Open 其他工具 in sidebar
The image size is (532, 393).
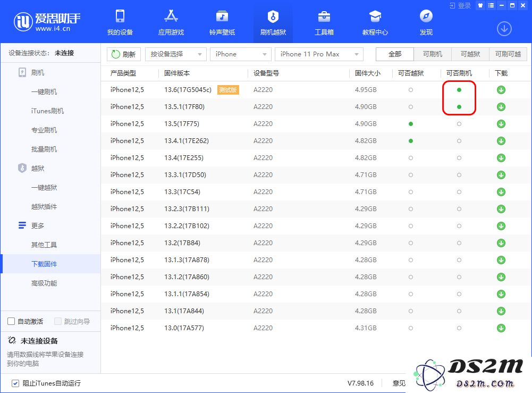[44, 245]
